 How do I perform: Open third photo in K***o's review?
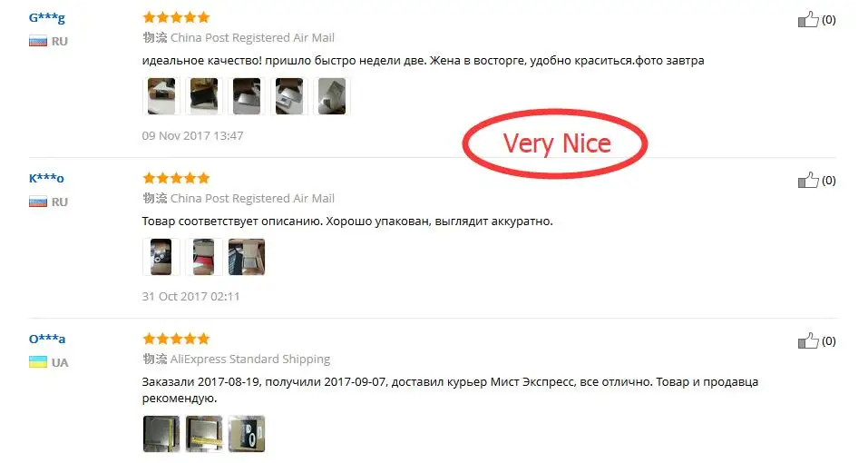tap(247, 256)
